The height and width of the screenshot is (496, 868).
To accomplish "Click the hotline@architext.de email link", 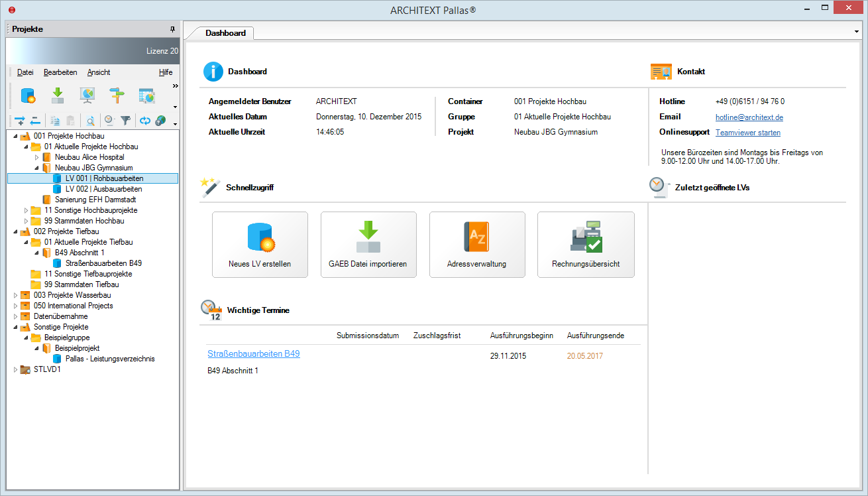I will click(749, 117).
